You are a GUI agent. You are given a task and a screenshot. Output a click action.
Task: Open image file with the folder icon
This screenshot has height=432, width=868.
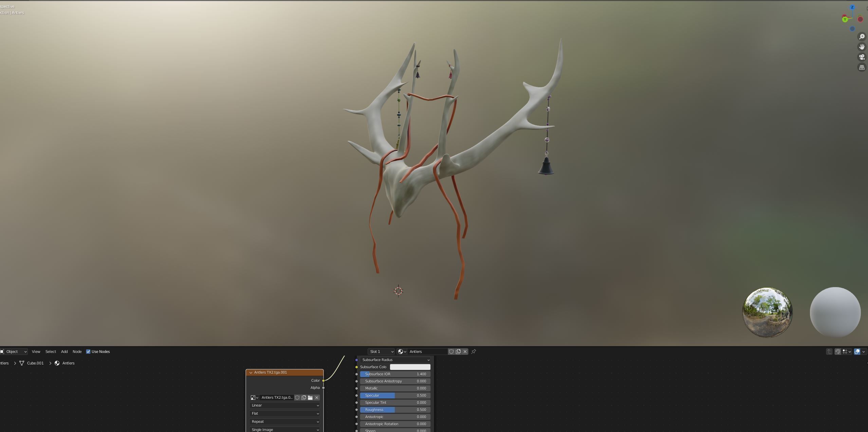[310, 397]
